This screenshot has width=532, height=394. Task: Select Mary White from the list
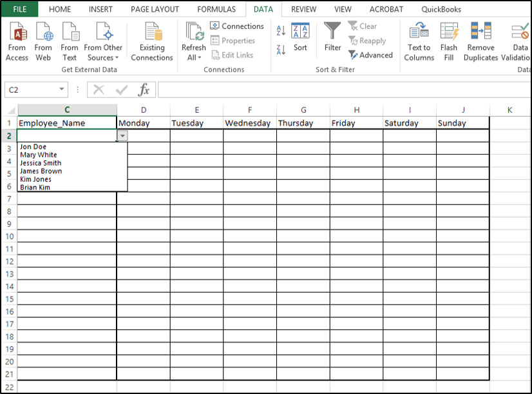(x=38, y=155)
